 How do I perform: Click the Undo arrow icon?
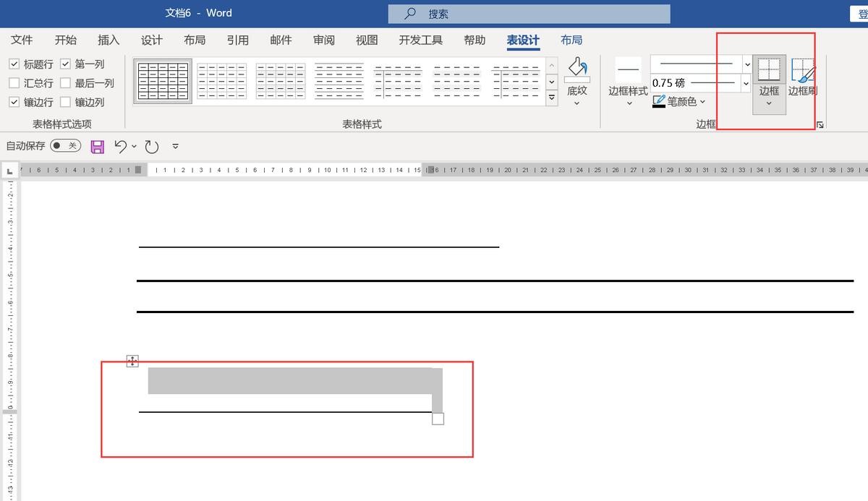click(x=121, y=147)
